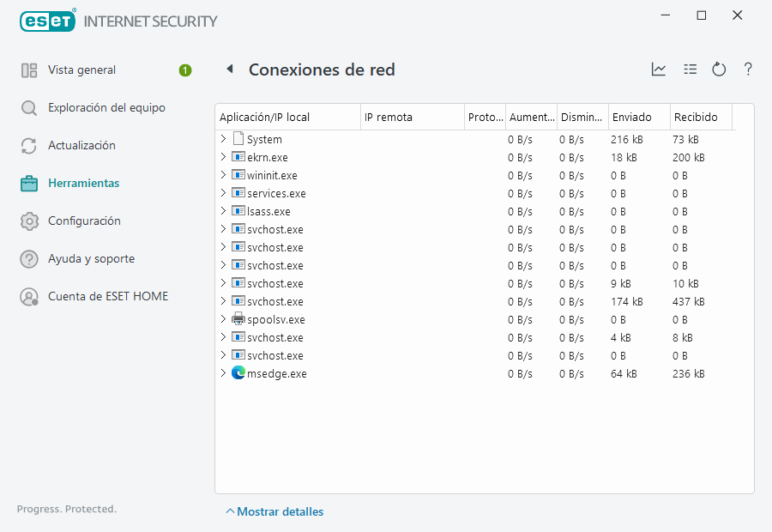
Task: Sort by the Recibido column header
Action: (x=696, y=117)
